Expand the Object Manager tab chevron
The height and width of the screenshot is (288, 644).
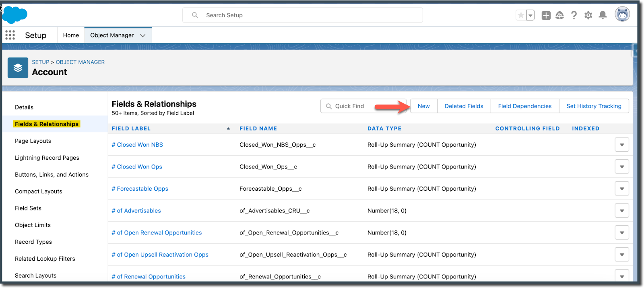(142, 35)
